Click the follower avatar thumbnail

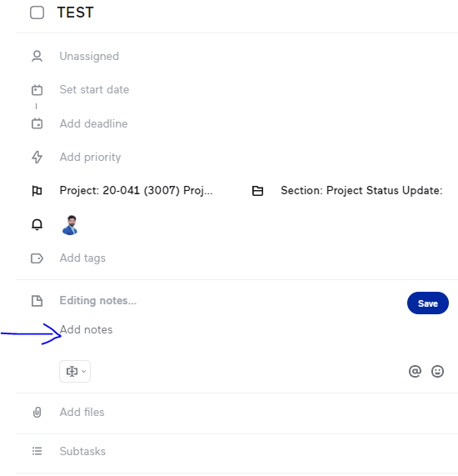pyautogui.click(x=70, y=225)
